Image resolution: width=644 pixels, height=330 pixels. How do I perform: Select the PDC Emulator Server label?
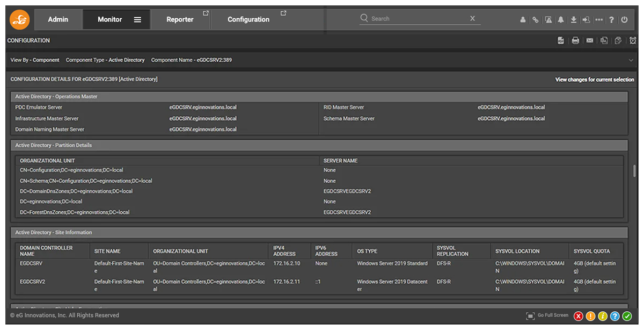coord(39,107)
